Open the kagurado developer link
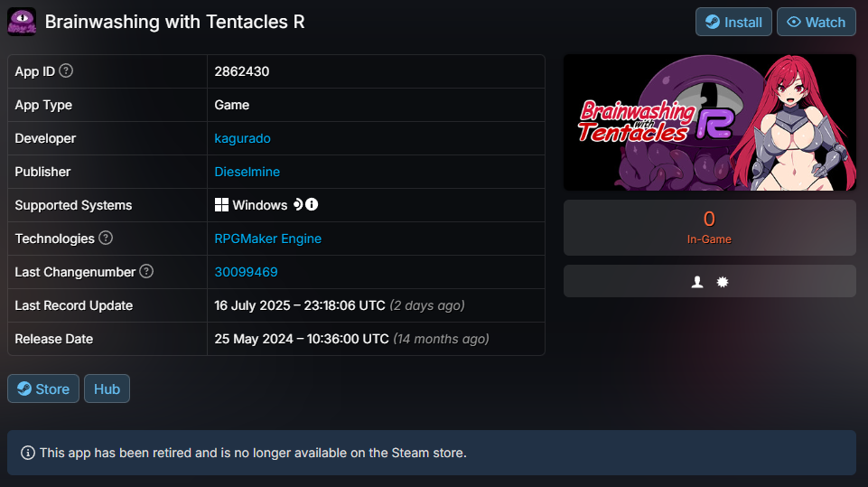868x487 pixels. click(x=242, y=138)
